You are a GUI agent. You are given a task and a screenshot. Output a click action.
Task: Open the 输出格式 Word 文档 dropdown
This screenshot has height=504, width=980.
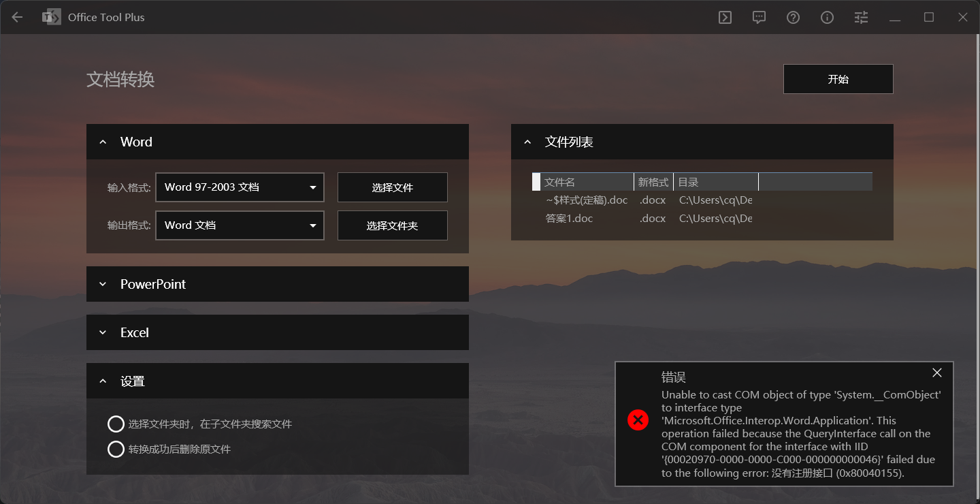pos(240,225)
